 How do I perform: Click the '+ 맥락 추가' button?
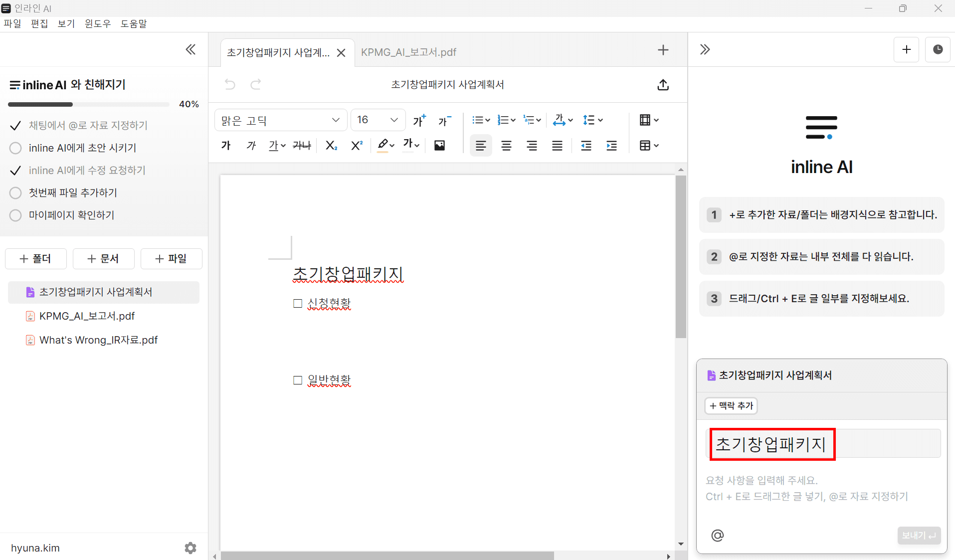730,405
